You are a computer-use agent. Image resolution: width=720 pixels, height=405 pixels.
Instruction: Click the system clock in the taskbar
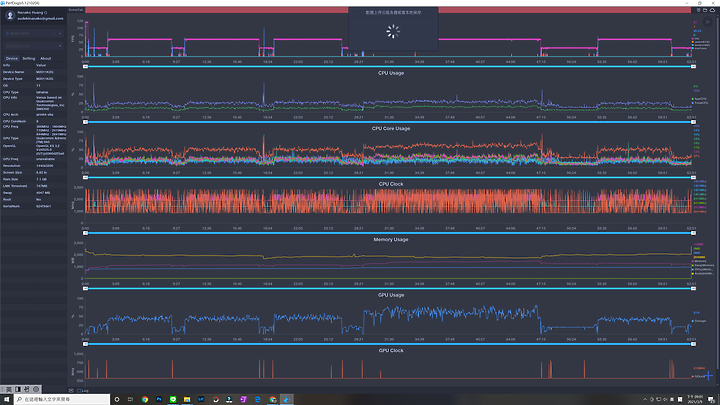tap(695, 399)
